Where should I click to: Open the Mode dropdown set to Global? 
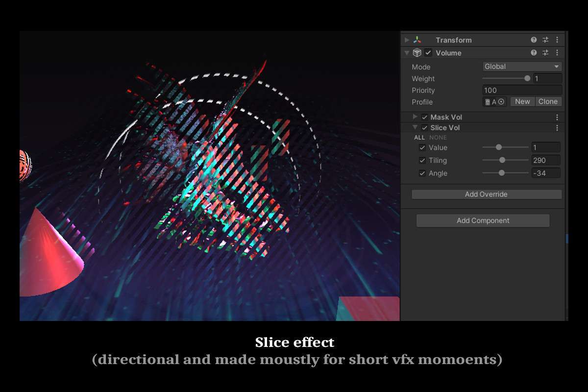522,67
